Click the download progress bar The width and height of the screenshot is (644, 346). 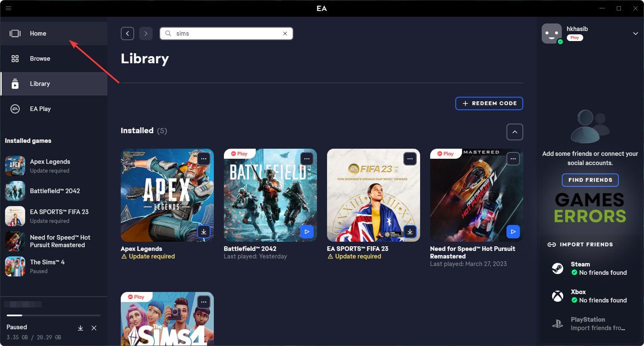(54, 315)
